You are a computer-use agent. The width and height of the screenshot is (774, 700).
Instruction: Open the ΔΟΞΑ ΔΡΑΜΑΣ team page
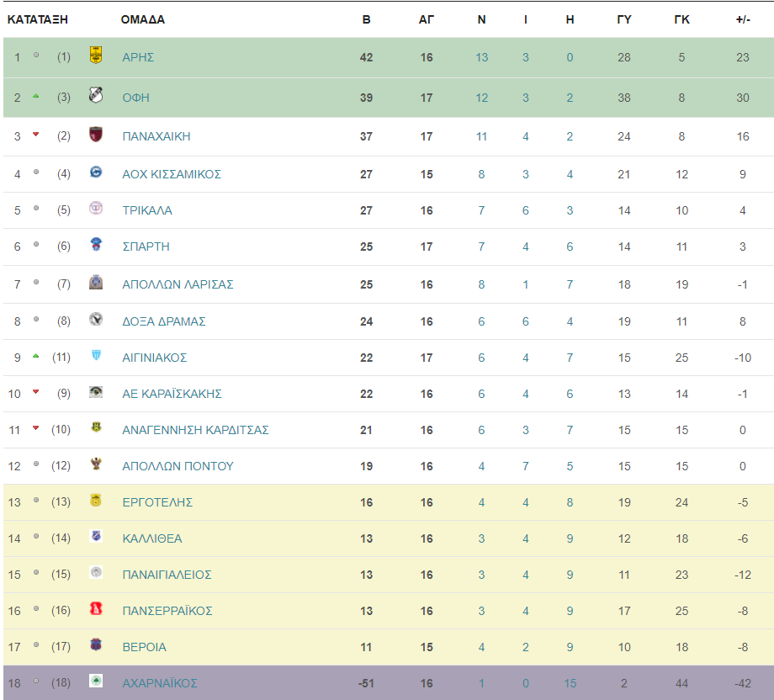click(x=163, y=321)
